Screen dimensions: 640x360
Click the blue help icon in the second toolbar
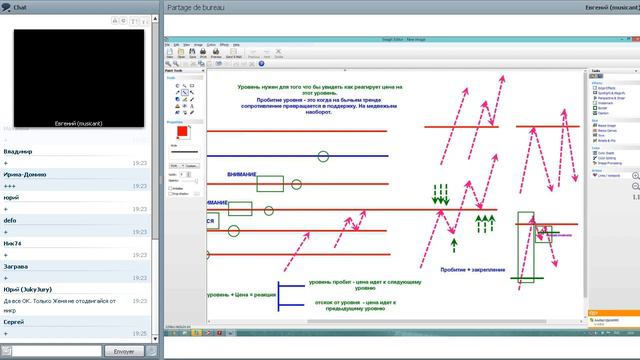(x=261, y=64)
